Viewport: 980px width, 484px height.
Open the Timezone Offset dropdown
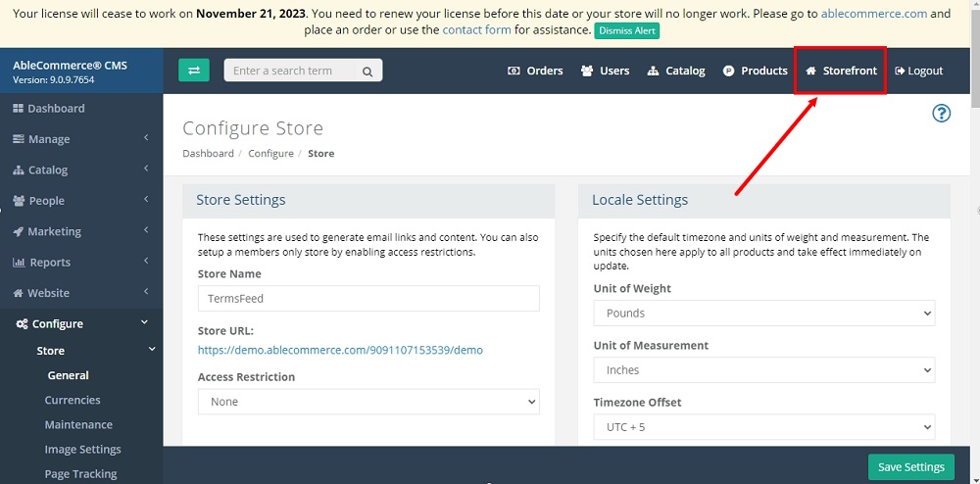point(763,427)
